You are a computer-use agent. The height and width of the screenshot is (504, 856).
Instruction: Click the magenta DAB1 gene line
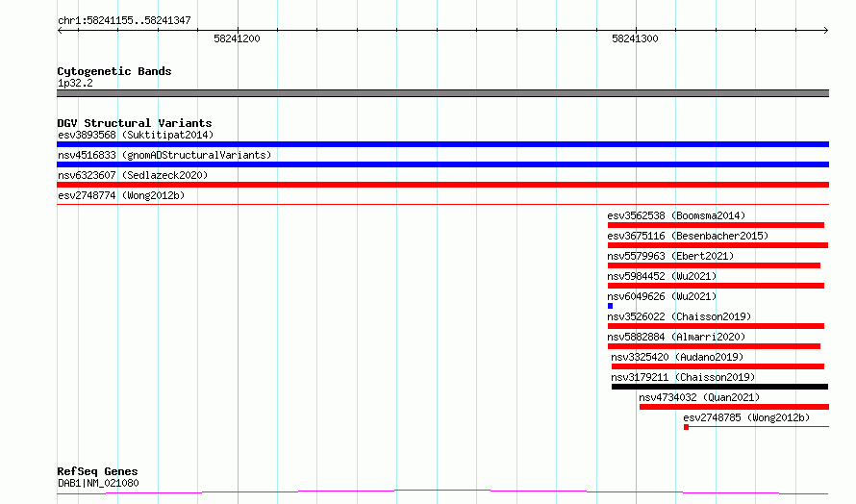coord(442,492)
